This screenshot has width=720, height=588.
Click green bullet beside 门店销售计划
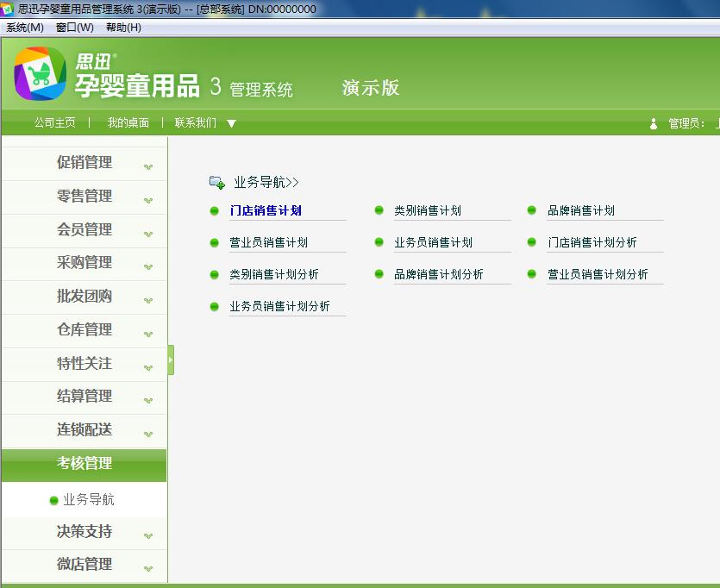pyautogui.click(x=214, y=210)
